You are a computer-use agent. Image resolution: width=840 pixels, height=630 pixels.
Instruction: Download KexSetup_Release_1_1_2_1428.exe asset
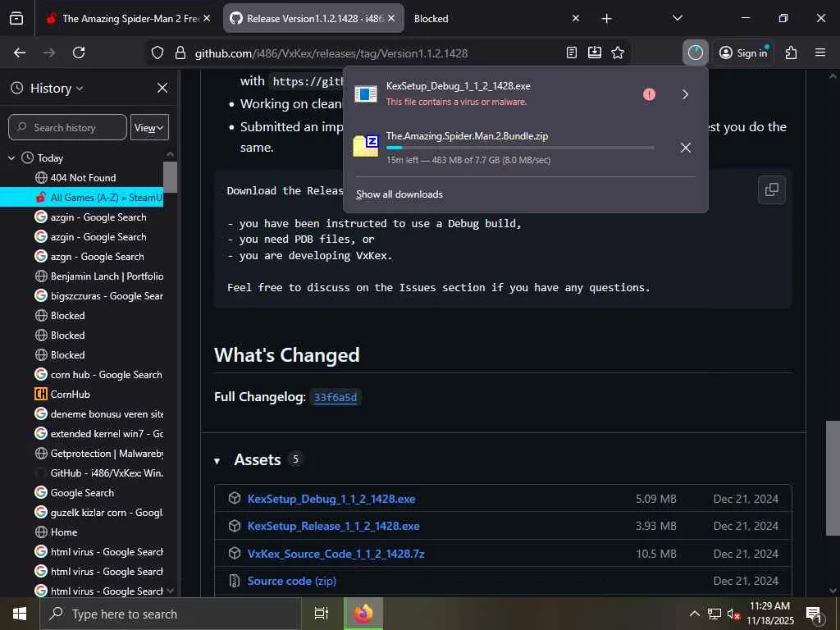click(333, 526)
